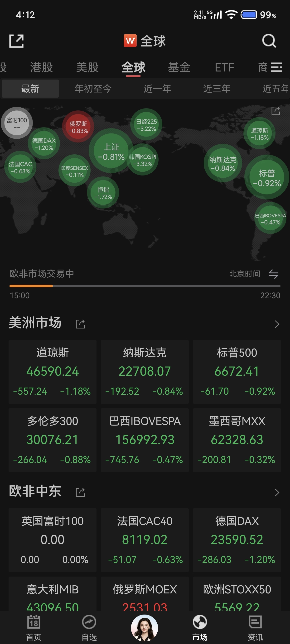Tap the assistant avatar in bottom bar
The width and height of the screenshot is (290, 644).
145,628
